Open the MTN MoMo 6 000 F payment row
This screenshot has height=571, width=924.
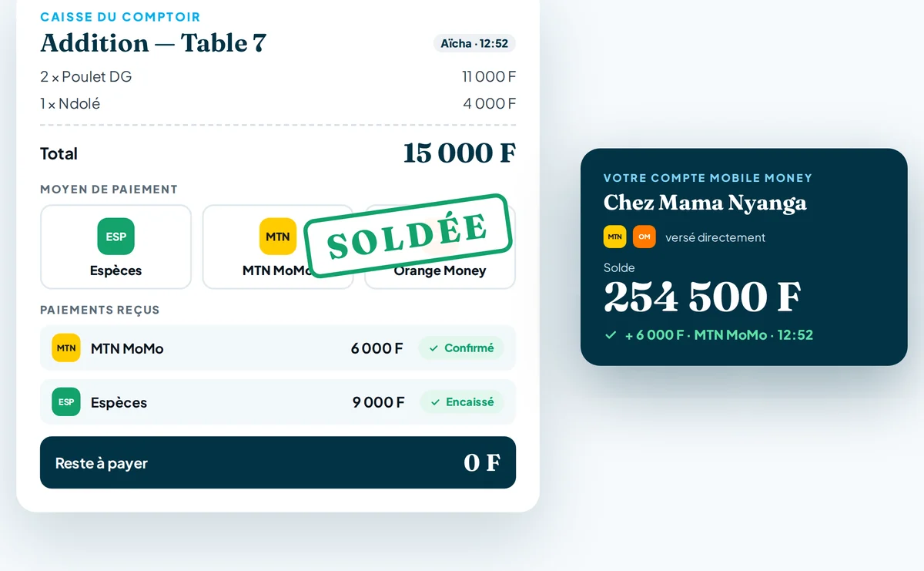pyautogui.click(x=278, y=348)
